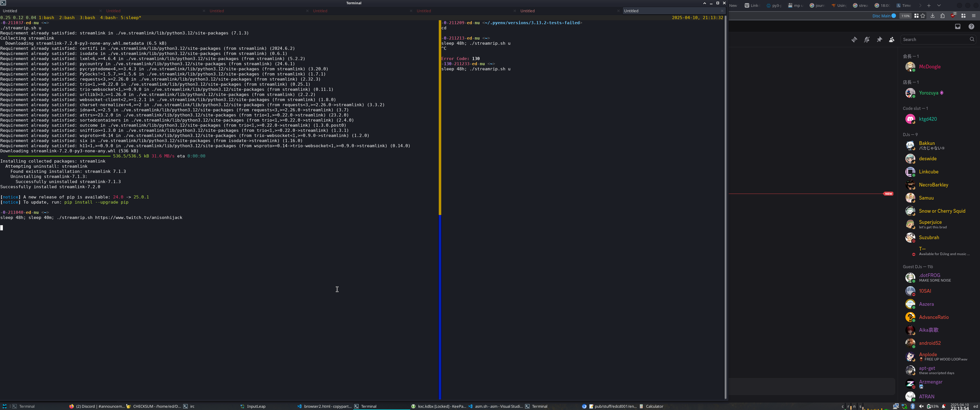Reset the 110% zoom indicator
This screenshot has width=980, height=410.
tap(905, 16)
